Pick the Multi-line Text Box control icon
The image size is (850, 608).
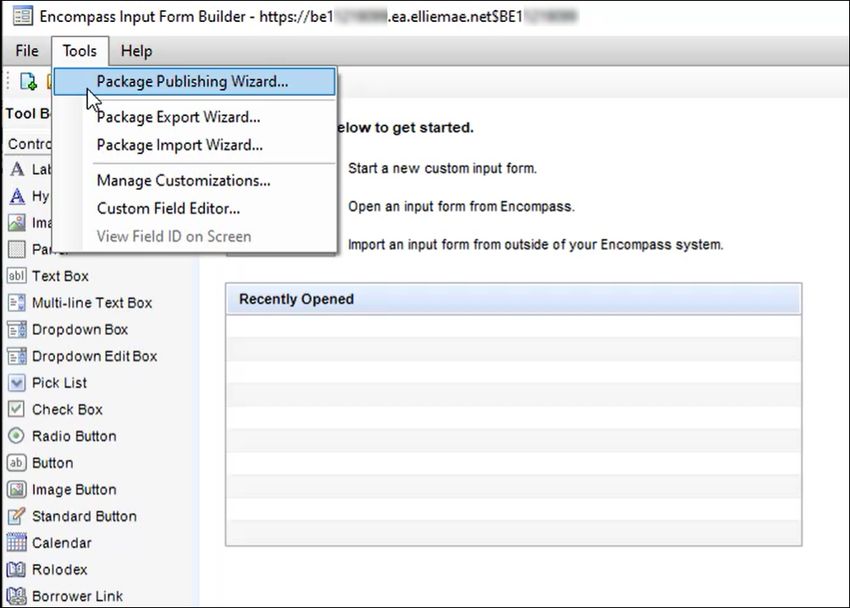click(17, 302)
